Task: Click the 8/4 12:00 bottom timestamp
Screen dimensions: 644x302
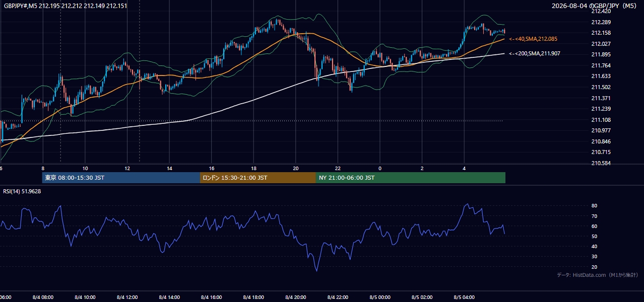Action: tap(126, 297)
